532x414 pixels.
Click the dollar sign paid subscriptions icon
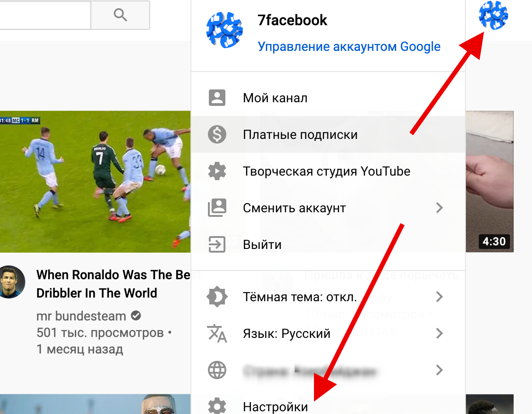pos(217,134)
